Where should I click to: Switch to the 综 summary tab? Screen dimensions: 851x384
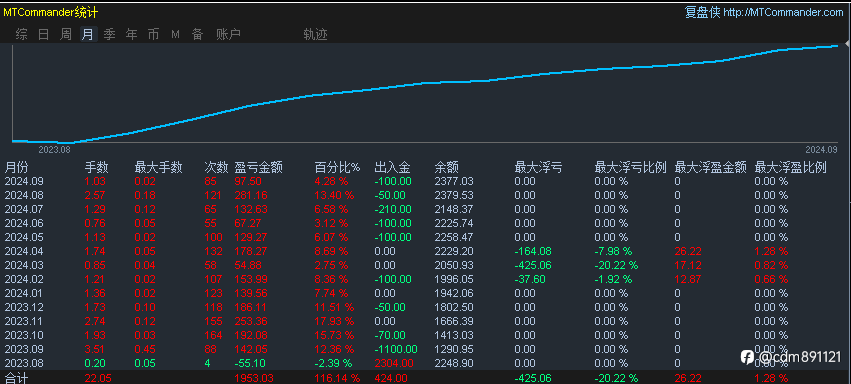click(x=22, y=35)
